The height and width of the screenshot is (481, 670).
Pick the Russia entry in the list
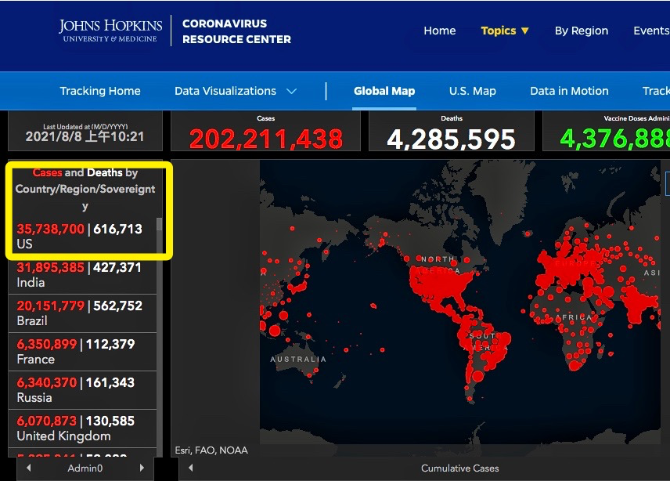pyautogui.click(x=80, y=390)
